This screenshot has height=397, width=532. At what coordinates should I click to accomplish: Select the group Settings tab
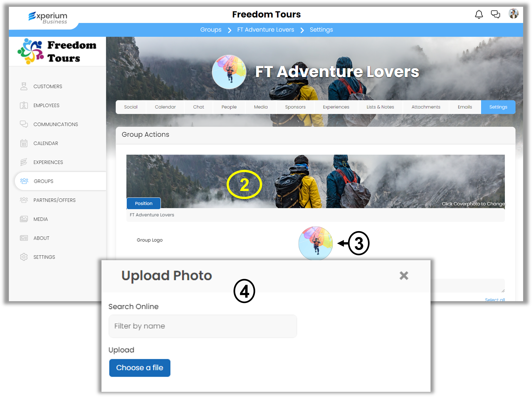498,107
